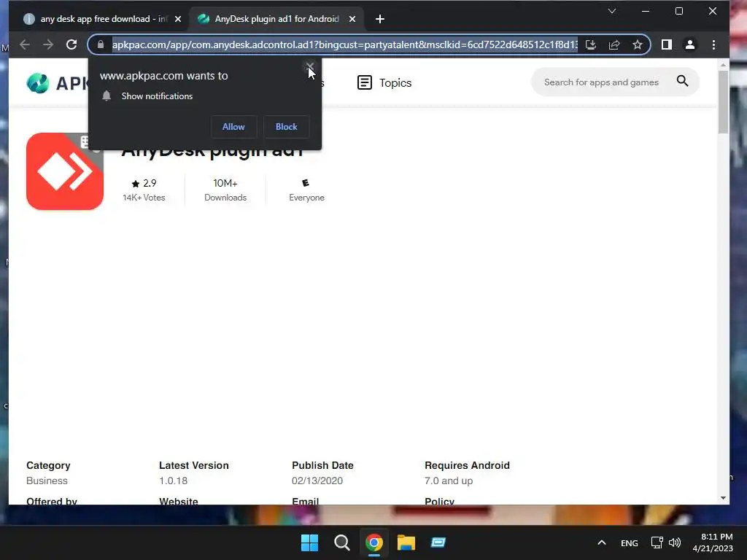Open Windows taskbar search
747x560 pixels.
click(341, 542)
